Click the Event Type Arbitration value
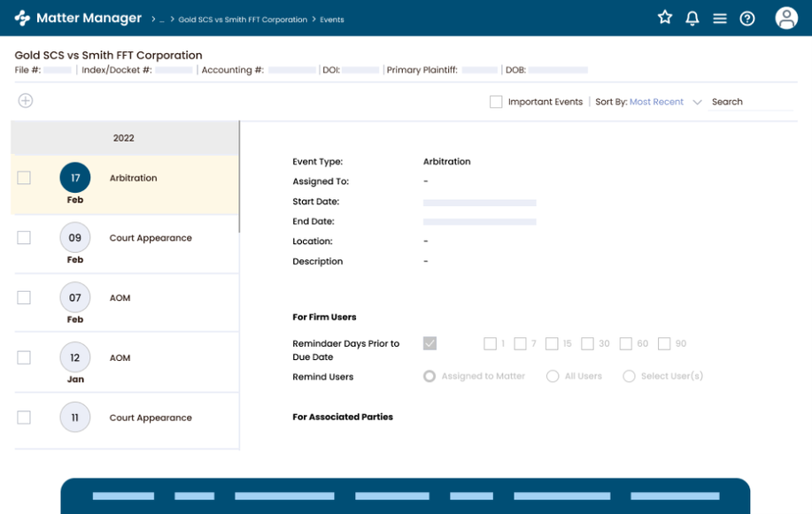The width and height of the screenshot is (812, 514). coord(447,162)
